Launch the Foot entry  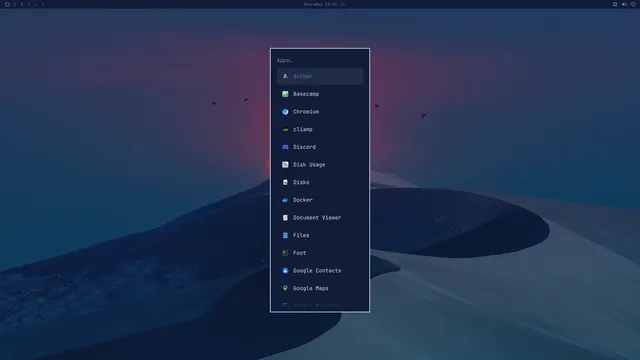[x=320, y=253]
